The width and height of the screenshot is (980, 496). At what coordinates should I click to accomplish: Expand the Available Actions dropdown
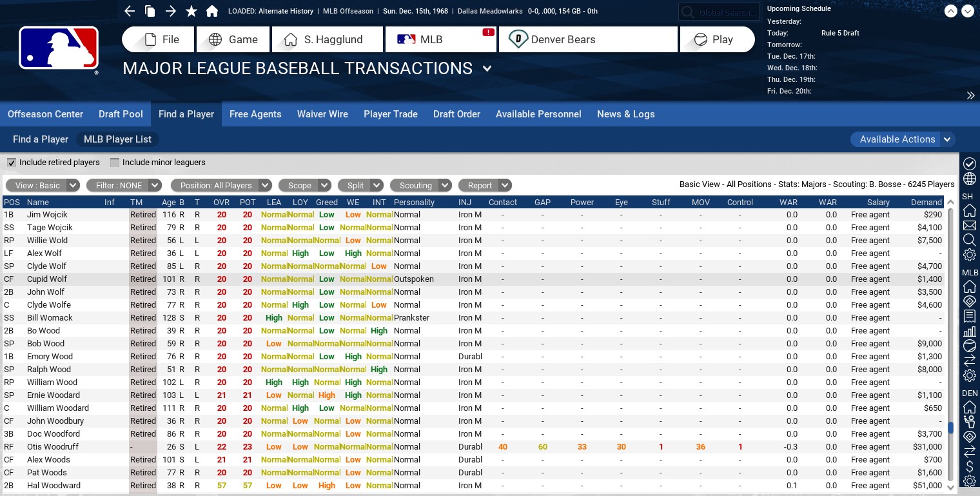click(x=903, y=139)
